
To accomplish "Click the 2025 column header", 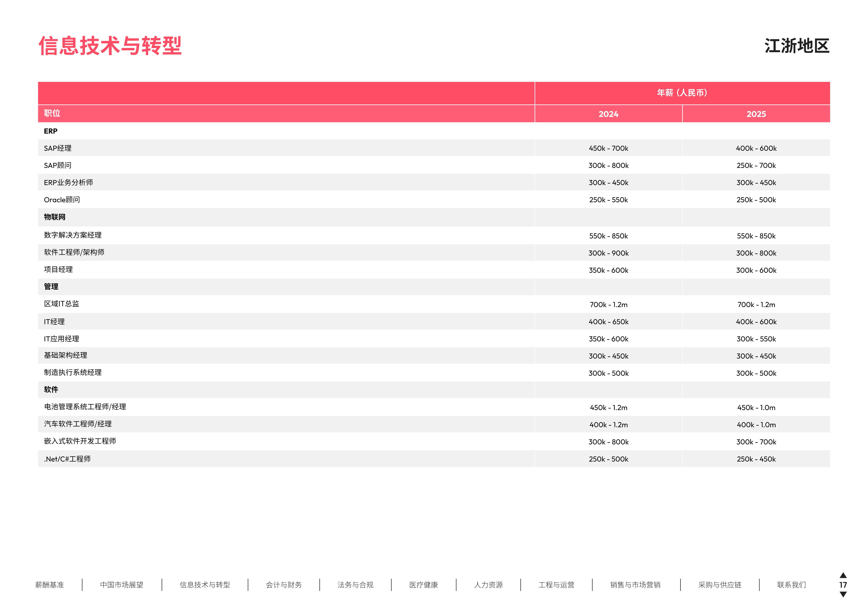I will tap(756, 114).
